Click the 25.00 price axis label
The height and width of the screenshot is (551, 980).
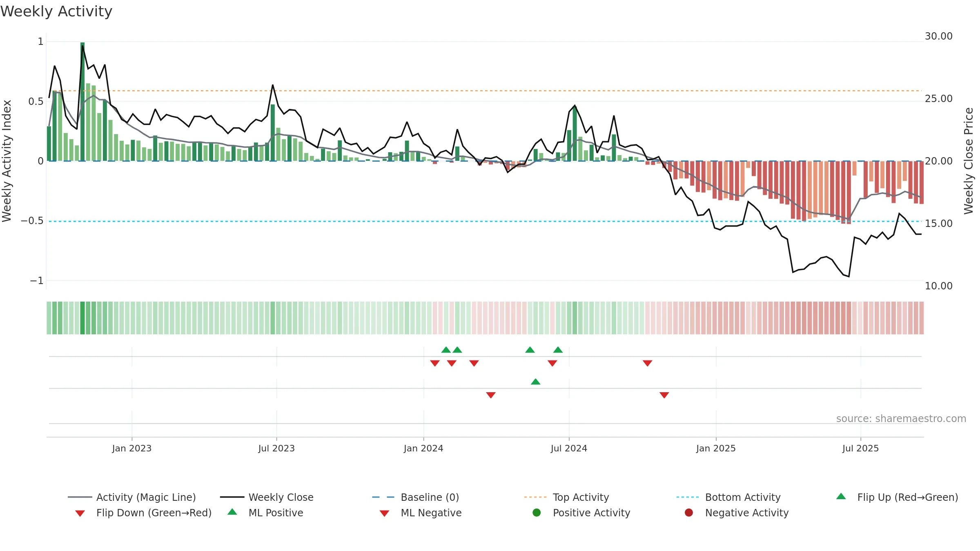[938, 99]
